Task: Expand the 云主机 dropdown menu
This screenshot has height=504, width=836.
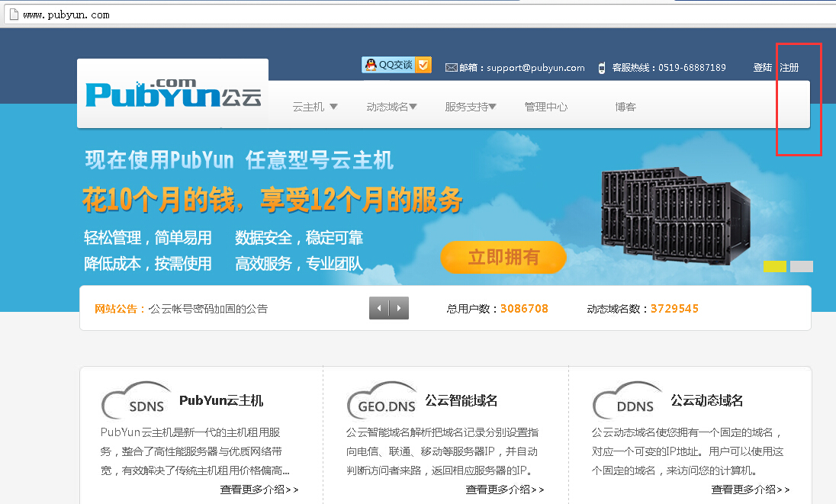Action: click(314, 107)
